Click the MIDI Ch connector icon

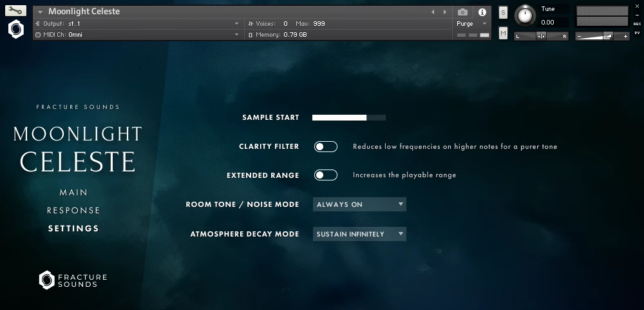tap(38, 35)
